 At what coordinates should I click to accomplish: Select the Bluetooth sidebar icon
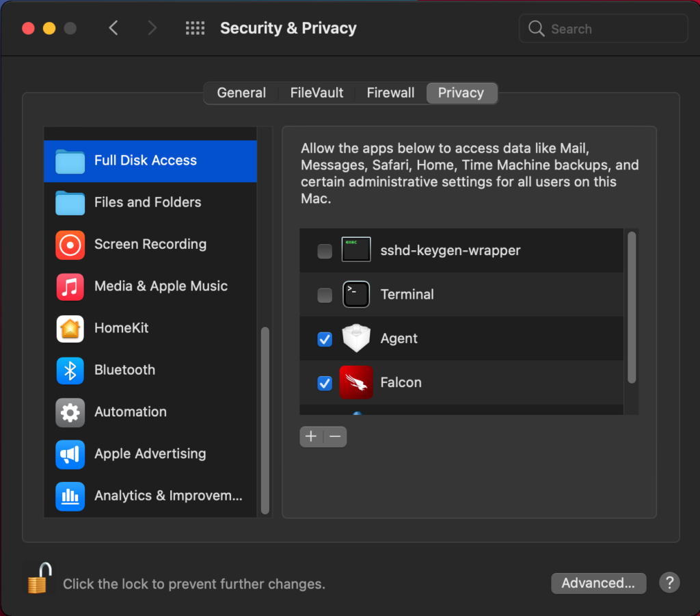click(70, 370)
